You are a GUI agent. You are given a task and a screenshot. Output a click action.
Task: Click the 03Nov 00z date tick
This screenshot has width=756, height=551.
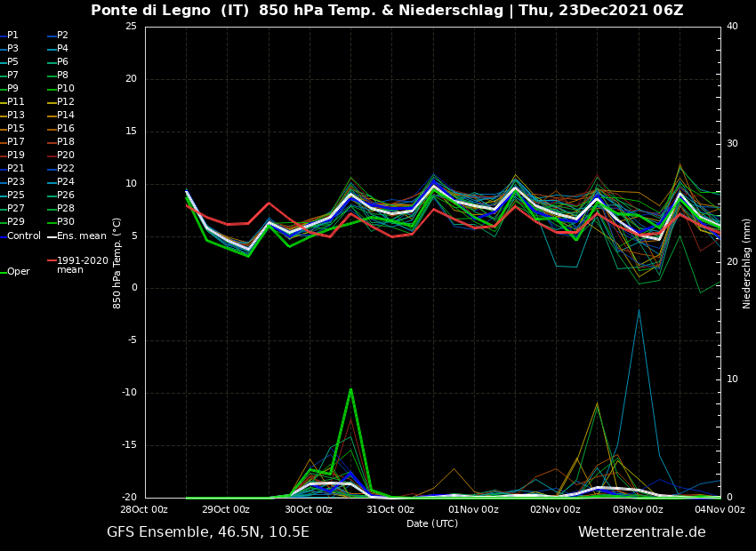(x=638, y=509)
